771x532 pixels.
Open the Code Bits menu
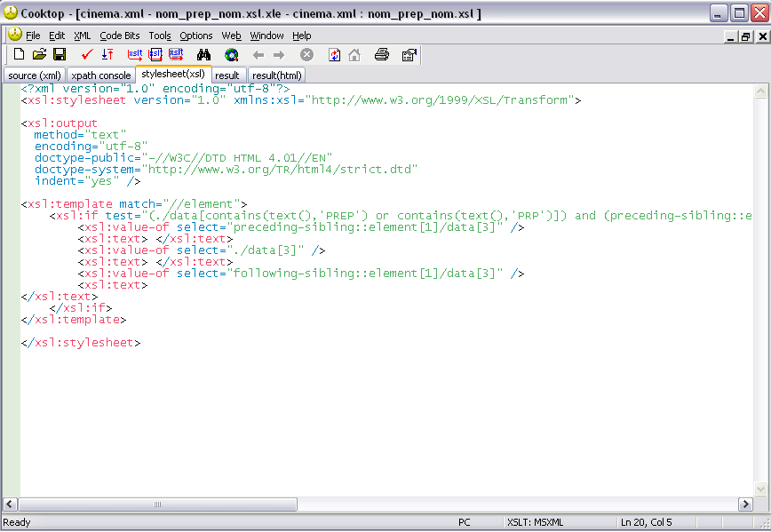click(x=120, y=36)
